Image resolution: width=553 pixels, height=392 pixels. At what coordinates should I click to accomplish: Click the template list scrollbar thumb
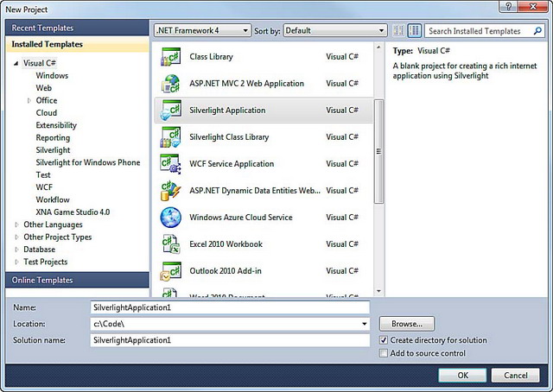point(378,152)
